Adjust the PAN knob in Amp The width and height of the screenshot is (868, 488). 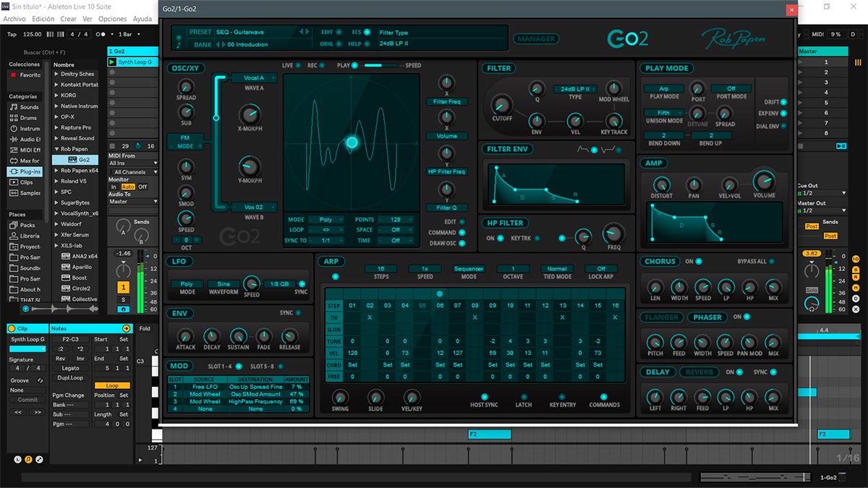[x=694, y=184]
